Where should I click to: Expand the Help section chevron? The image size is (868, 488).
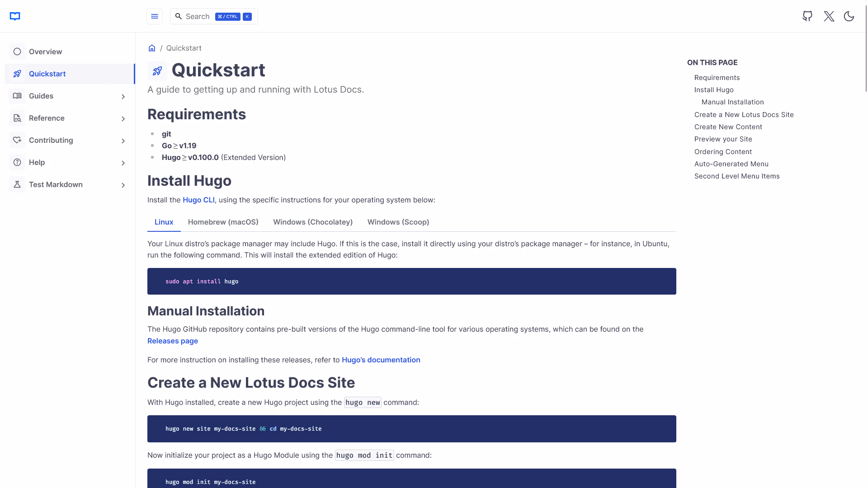pyautogui.click(x=123, y=163)
